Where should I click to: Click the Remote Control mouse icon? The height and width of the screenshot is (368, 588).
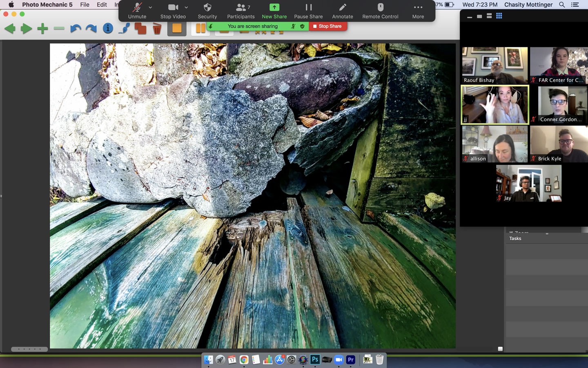[380, 11]
